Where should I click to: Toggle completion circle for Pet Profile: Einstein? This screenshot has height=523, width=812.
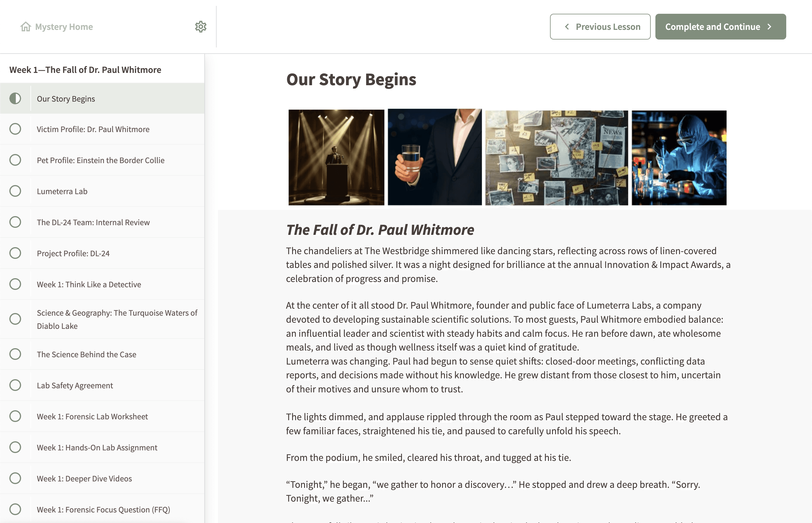[x=15, y=160]
